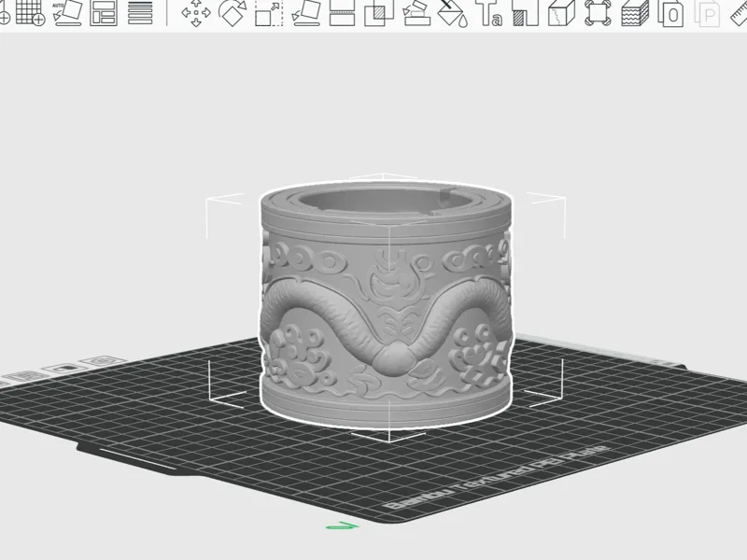The width and height of the screenshot is (747, 560).
Task: Click the Add Plate grid icon
Action: [x=30, y=12]
